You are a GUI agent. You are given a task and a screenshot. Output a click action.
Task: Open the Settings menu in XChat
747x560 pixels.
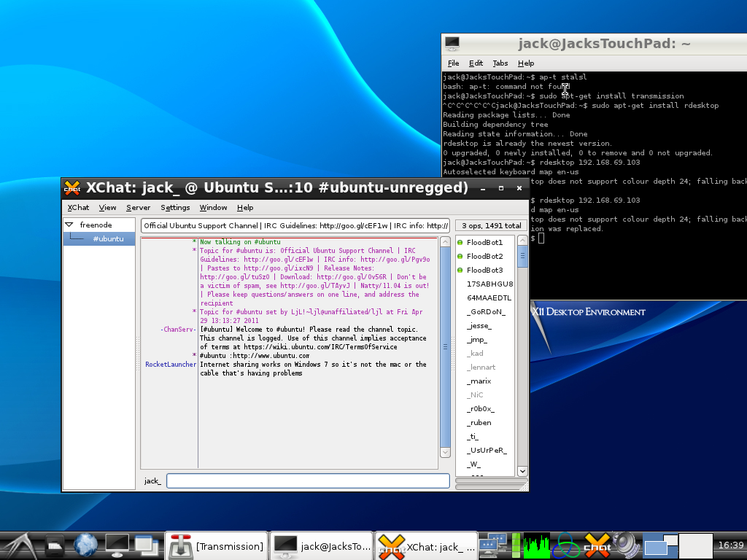pyautogui.click(x=175, y=208)
